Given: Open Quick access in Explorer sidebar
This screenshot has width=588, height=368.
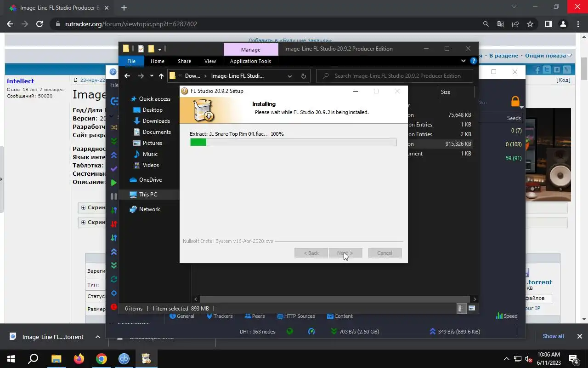Looking at the screenshot, I should click(154, 99).
